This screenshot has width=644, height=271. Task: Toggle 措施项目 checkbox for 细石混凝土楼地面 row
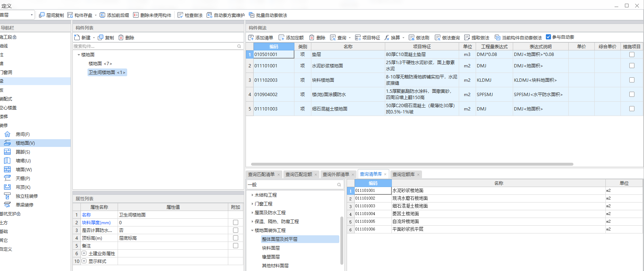coord(632,109)
